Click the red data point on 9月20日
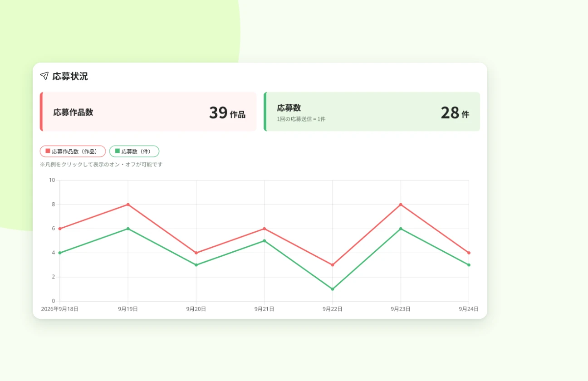This screenshot has width=588, height=381. [x=196, y=253]
